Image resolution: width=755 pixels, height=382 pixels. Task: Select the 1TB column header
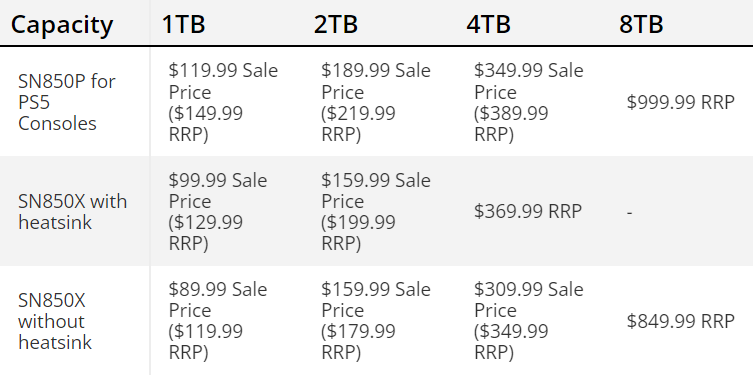tap(183, 24)
